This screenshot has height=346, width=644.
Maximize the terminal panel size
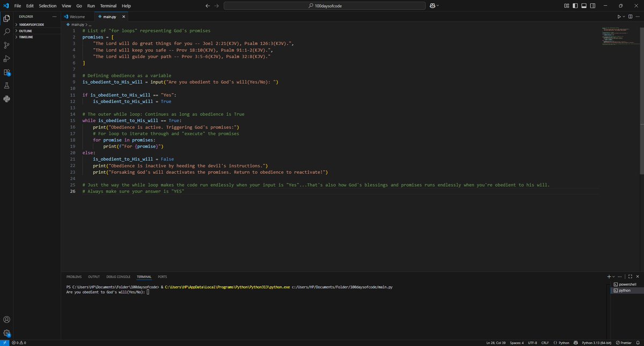630,276
